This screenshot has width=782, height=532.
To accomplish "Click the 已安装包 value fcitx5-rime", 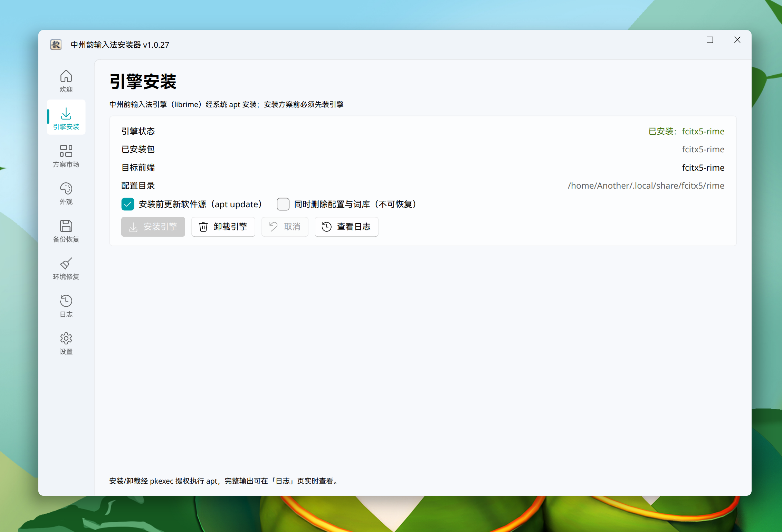I will pos(703,149).
